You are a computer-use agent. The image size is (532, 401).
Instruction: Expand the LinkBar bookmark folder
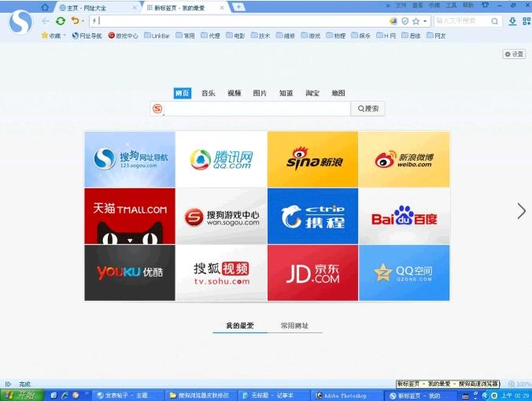[x=157, y=35]
